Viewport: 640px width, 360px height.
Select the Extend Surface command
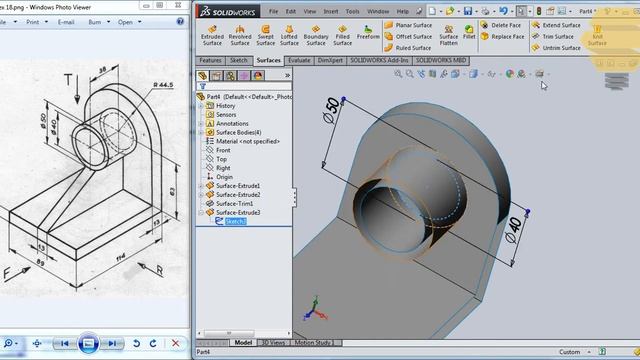click(556, 25)
